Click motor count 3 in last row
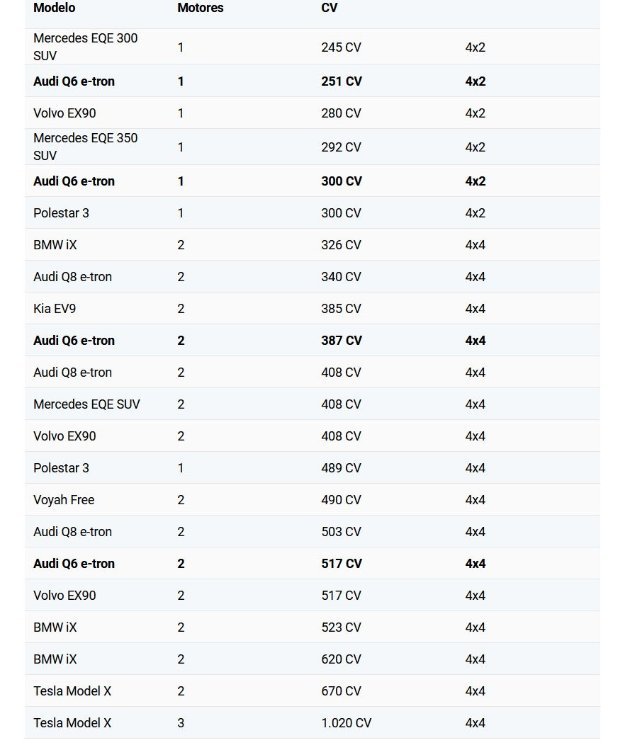The height and width of the screenshot is (750, 630). click(181, 723)
